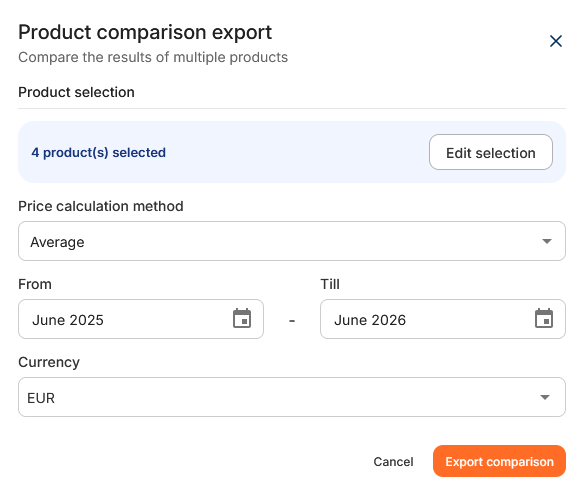Click the Product selection section heading
582x487 pixels.
76,92
